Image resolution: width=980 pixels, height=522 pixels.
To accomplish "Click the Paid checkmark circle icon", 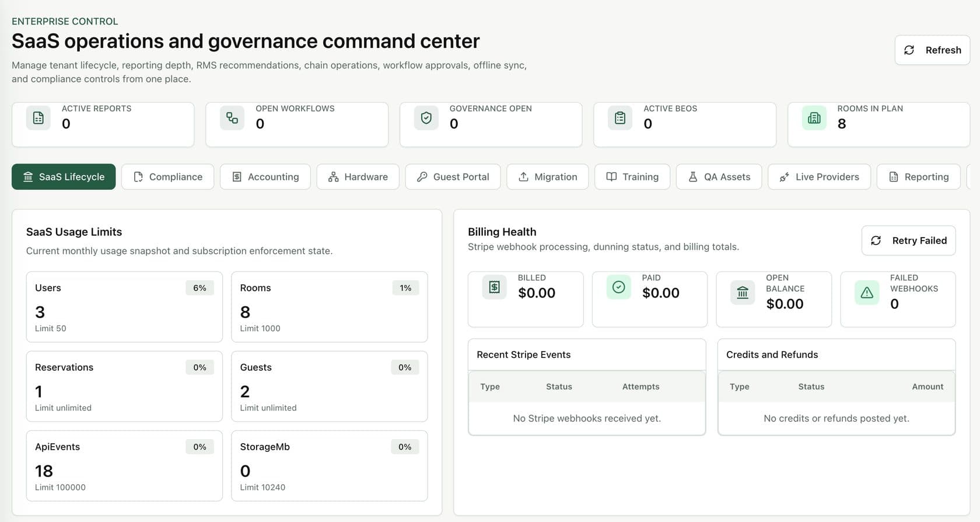I will point(618,287).
